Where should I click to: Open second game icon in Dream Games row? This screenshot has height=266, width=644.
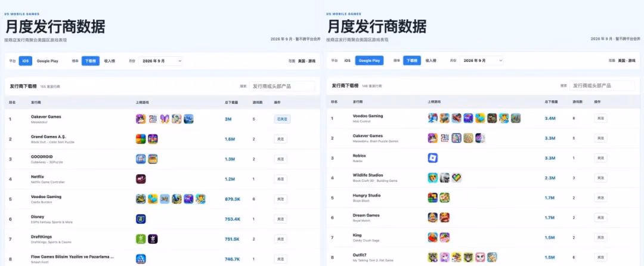[x=444, y=218]
